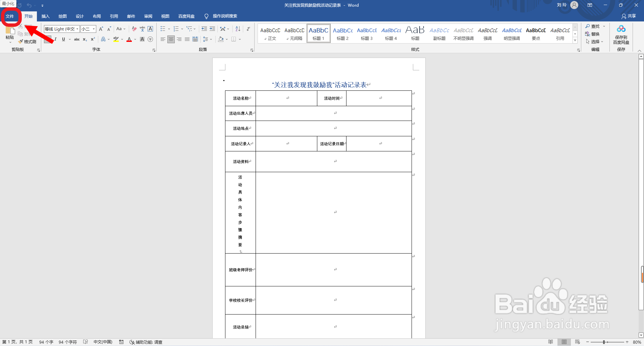The height and width of the screenshot is (346, 644).
Task: Open the 审阅 ribbon tab
Action: 148,16
